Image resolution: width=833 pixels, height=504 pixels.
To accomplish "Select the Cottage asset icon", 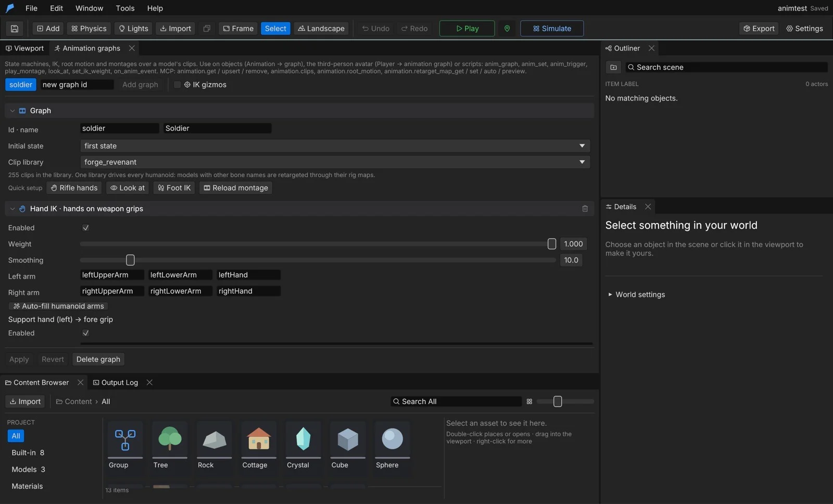I will click(259, 440).
